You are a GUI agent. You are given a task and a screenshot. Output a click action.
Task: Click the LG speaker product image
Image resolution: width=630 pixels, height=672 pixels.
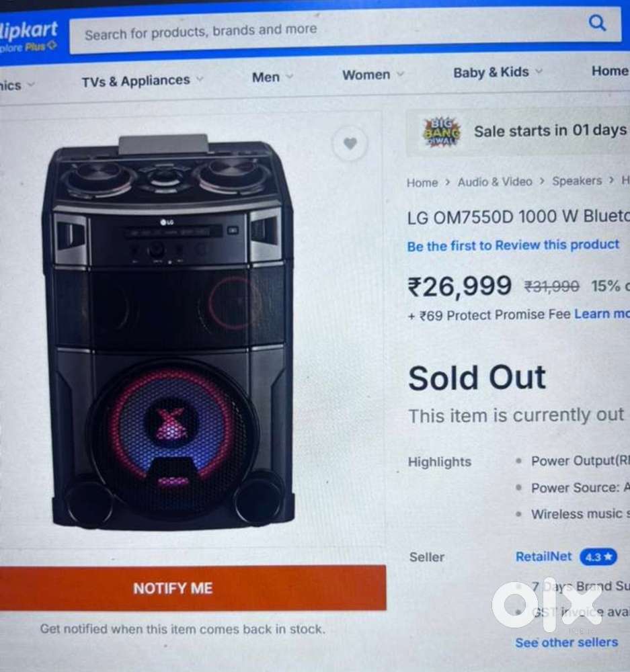click(x=169, y=332)
